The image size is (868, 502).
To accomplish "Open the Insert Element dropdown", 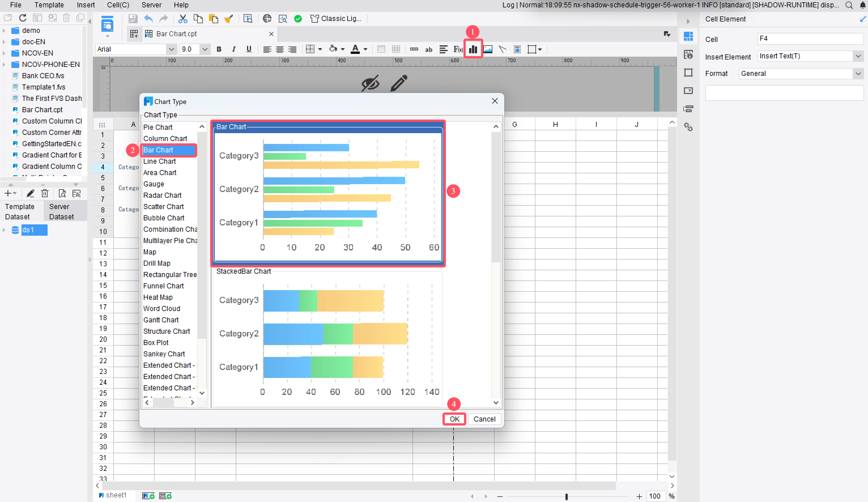I will (858, 56).
